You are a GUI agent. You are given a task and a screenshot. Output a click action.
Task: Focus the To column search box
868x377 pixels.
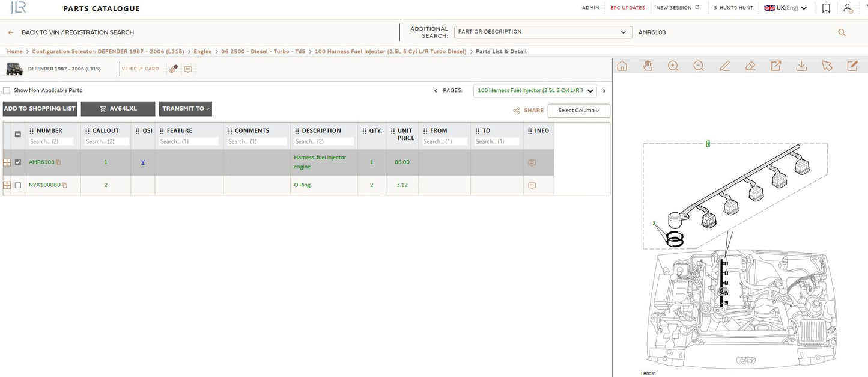(497, 142)
